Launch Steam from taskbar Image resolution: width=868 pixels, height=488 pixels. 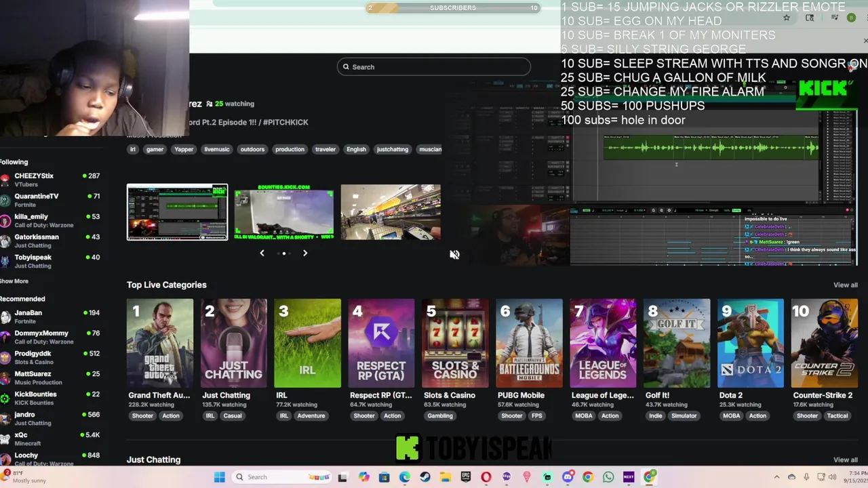[425, 477]
